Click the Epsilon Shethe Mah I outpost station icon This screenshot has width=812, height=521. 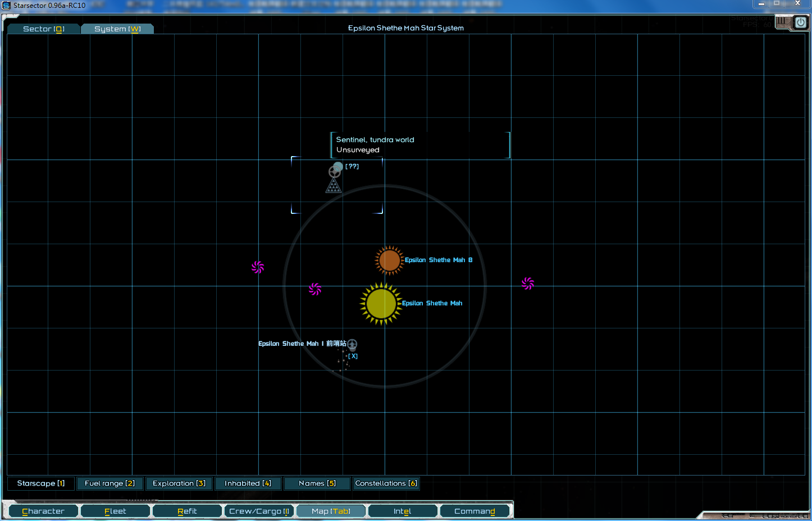point(352,344)
